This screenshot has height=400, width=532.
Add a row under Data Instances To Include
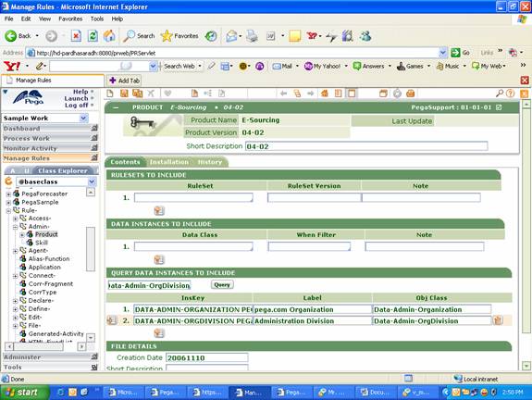(159, 260)
